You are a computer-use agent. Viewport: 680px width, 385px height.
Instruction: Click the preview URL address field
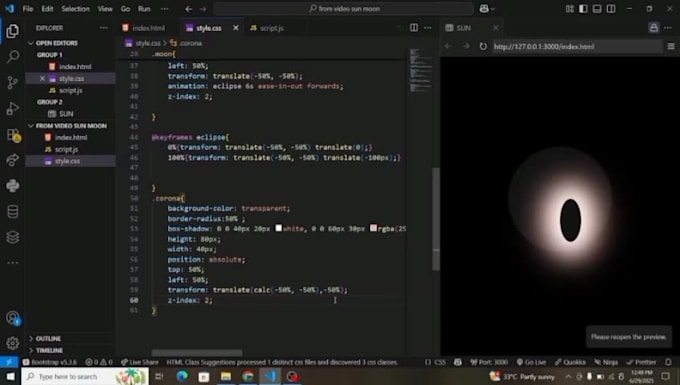pyautogui.click(x=577, y=46)
